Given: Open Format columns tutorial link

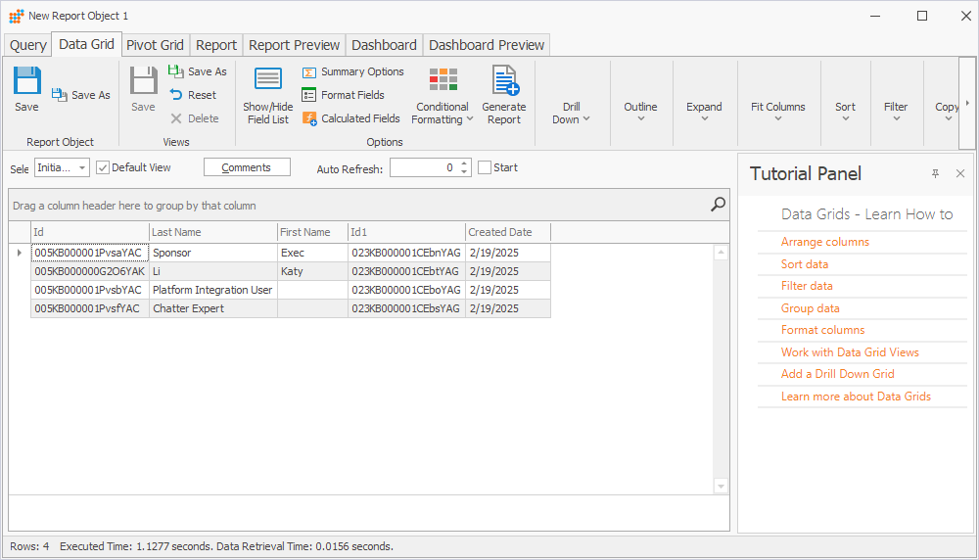Looking at the screenshot, I should [x=822, y=330].
